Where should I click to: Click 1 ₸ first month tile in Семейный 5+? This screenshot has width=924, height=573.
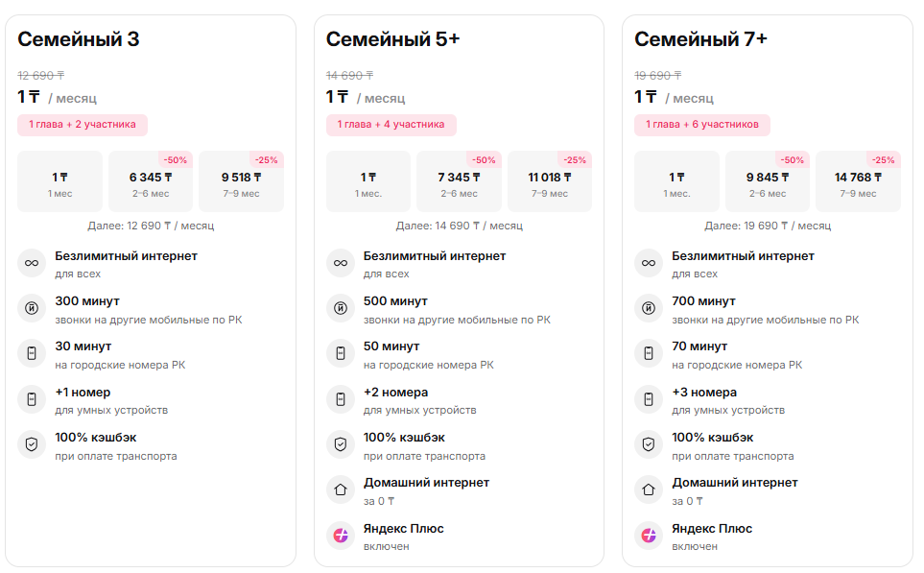368,181
